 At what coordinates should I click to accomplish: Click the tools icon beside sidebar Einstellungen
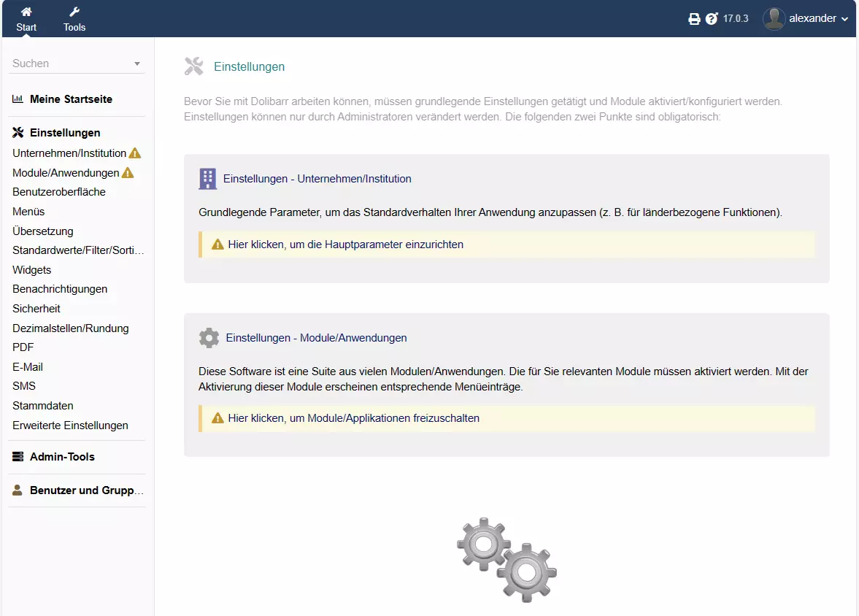click(x=18, y=133)
